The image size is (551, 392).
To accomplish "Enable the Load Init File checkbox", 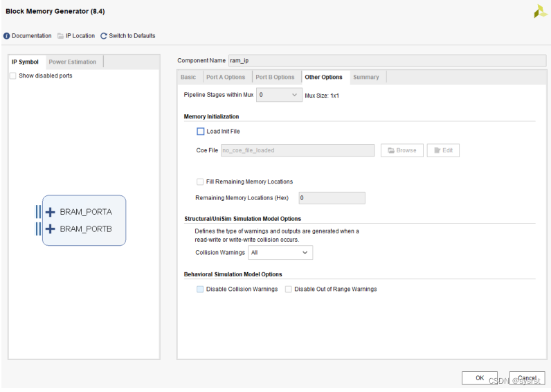I will pos(201,132).
